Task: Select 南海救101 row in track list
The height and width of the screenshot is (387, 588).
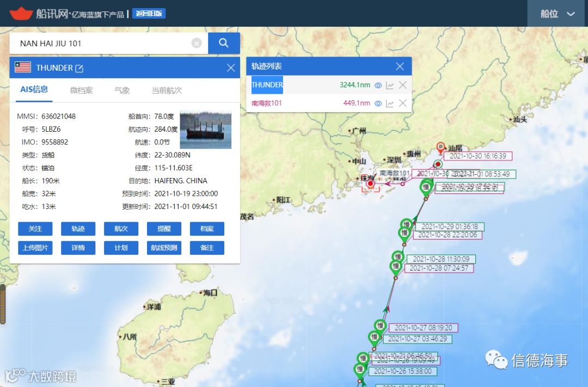Action: [329, 103]
